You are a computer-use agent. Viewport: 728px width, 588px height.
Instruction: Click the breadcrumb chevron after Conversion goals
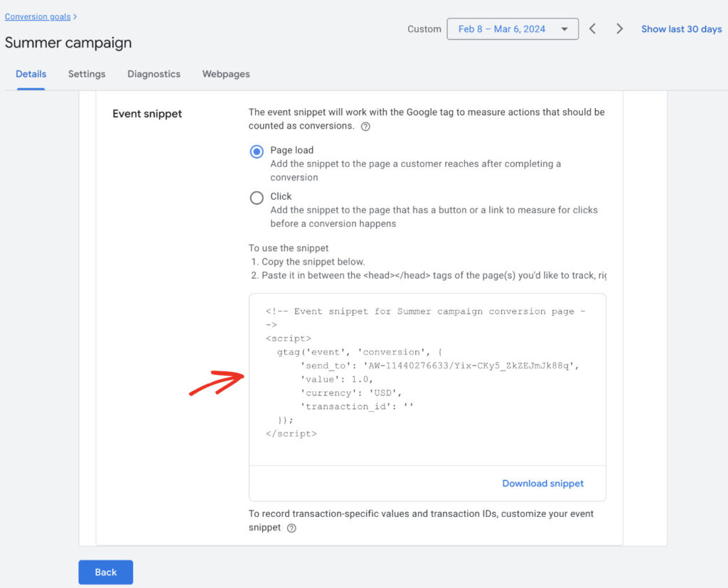point(74,16)
